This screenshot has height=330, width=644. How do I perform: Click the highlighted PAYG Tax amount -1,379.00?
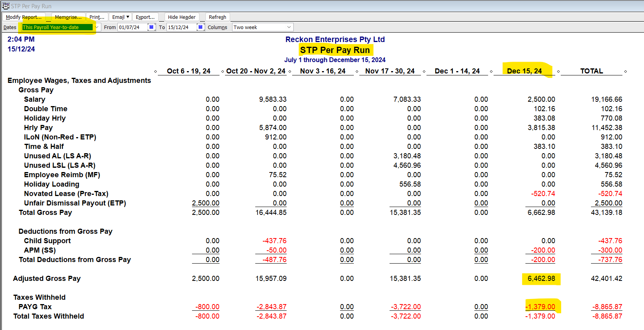click(x=540, y=307)
